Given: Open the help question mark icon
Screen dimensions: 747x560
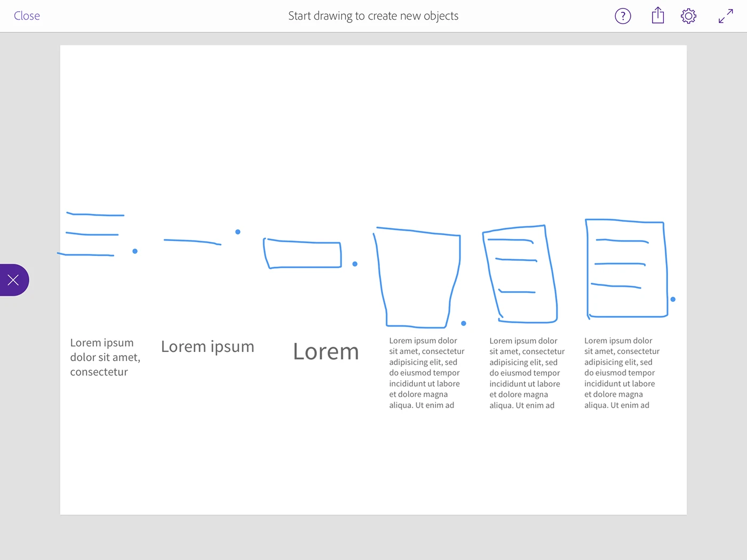Looking at the screenshot, I should pos(623,16).
